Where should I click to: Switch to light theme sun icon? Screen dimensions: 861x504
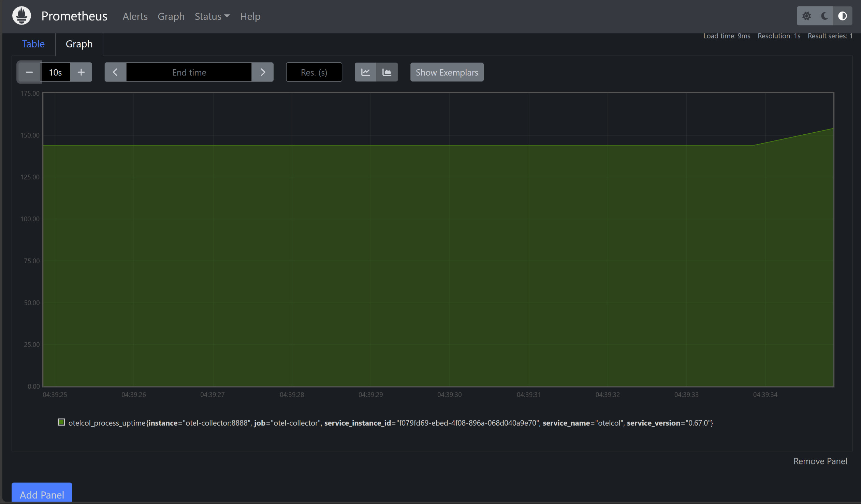(806, 16)
